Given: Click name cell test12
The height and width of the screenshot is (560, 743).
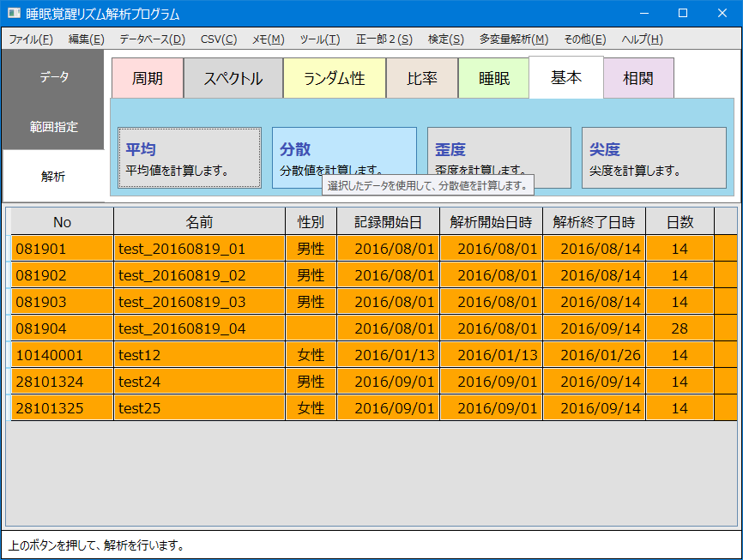Looking at the screenshot, I should pyautogui.click(x=200, y=354).
